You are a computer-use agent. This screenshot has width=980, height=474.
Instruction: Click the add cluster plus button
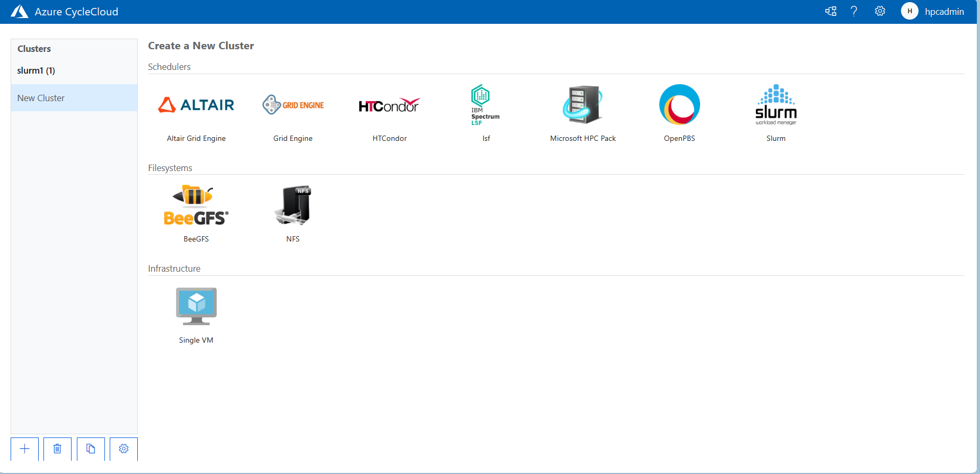[x=24, y=449]
